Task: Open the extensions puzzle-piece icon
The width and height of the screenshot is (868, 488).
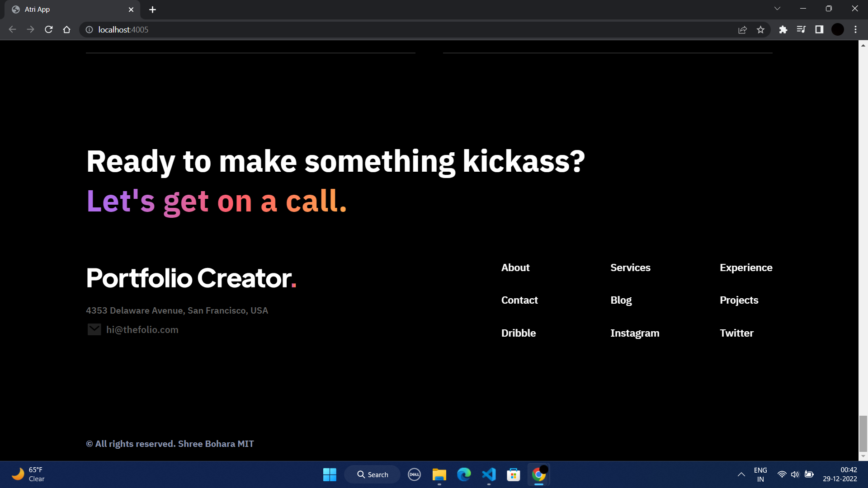Action: coord(783,29)
